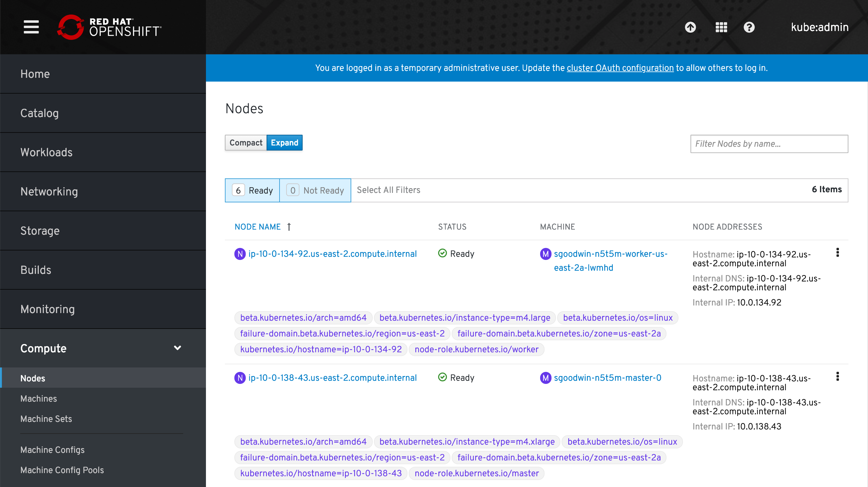The image size is (868, 487).
Task: Click the sort arrow beside Node Name
Action: [289, 227]
